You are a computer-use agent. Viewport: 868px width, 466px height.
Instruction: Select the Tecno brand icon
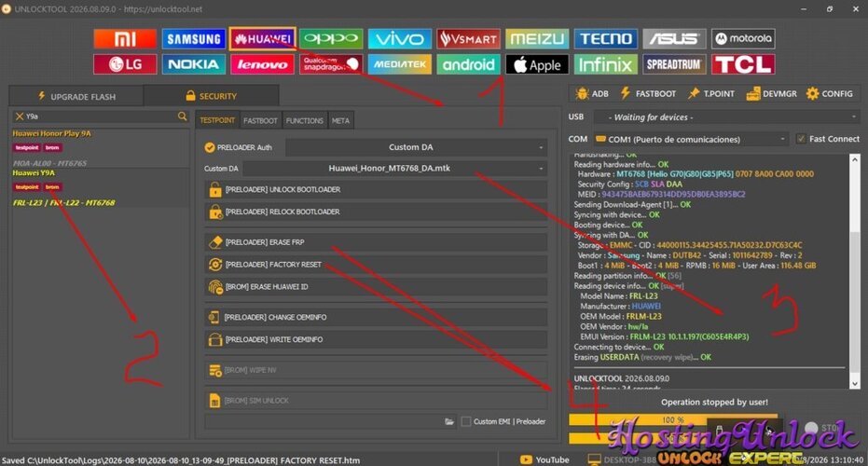coord(606,39)
